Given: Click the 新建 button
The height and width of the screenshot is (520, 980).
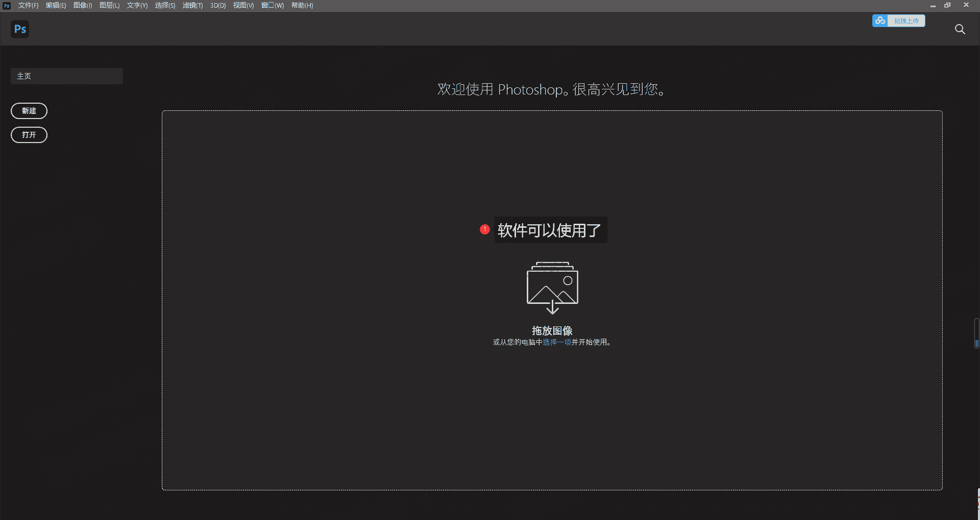Looking at the screenshot, I should (29, 111).
